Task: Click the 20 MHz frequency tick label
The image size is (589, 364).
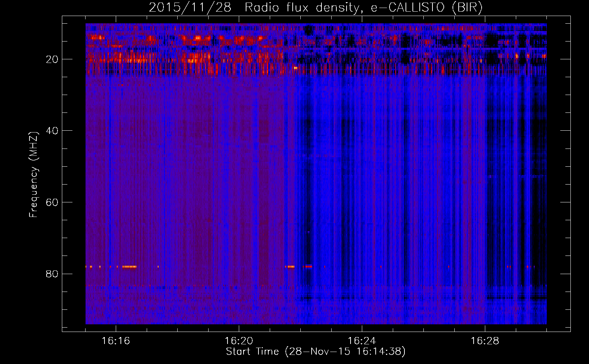Action: click(x=52, y=59)
